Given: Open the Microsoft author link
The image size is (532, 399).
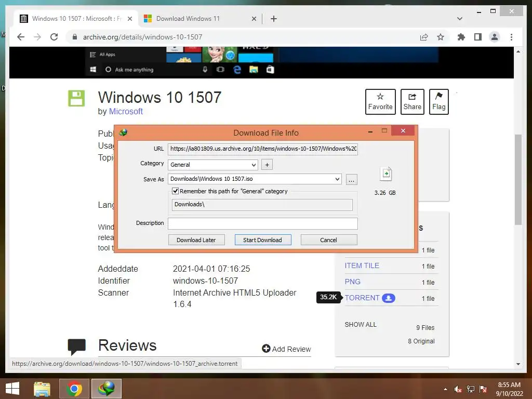Looking at the screenshot, I should click(126, 111).
